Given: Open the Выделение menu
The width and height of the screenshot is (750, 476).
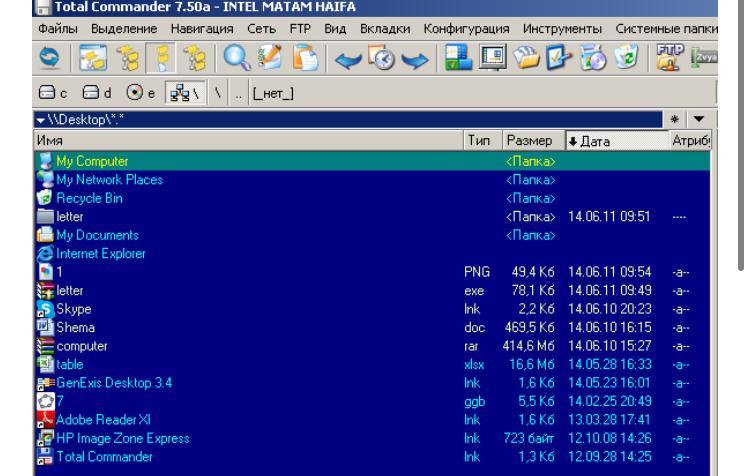Looking at the screenshot, I should 124,29.
